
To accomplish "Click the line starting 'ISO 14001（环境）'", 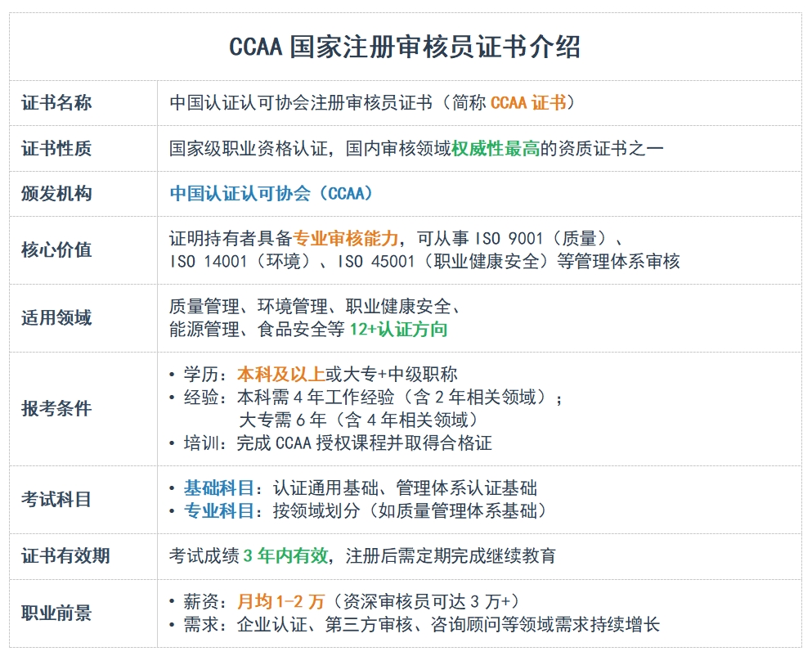I will pyautogui.click(x=424, y=261).
